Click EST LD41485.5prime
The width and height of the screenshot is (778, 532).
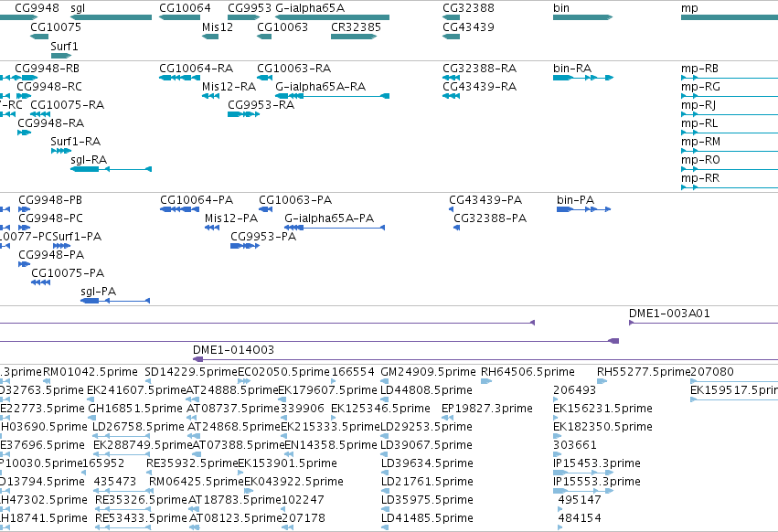(x=427, y=518)
